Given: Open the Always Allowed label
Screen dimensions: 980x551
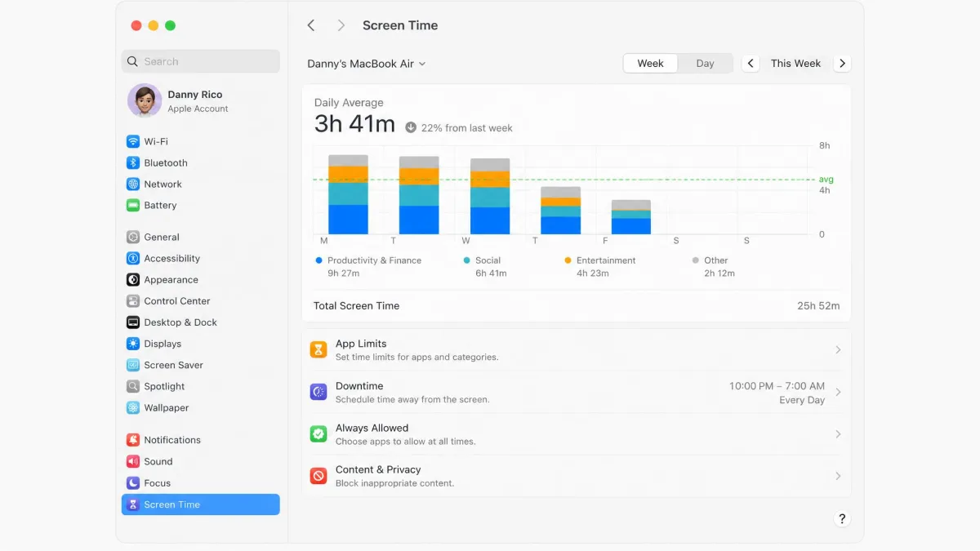Looking at the screenshot, I should tap(372, 428).
